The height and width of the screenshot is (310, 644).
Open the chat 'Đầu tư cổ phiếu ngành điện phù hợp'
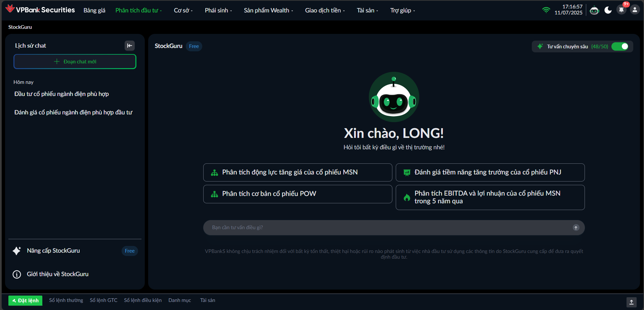[61, 94]
